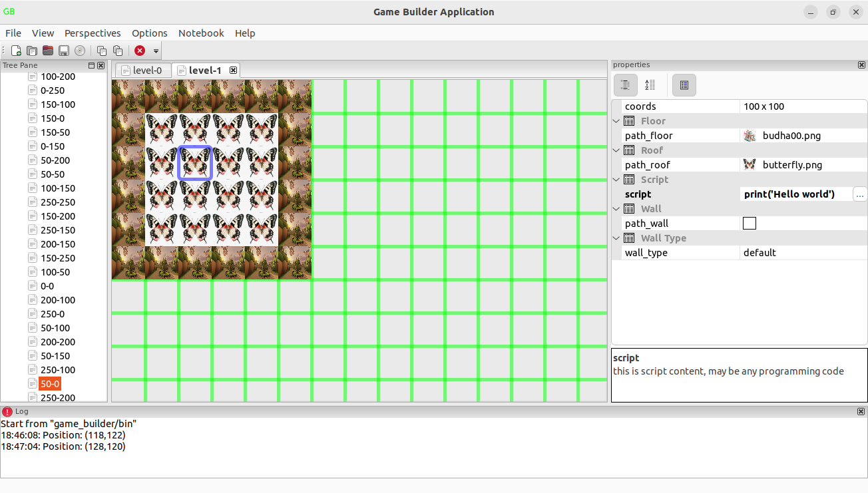Screen dimensions: 868x493
Task: Select the 250-250 tree item
Action: 58,202
